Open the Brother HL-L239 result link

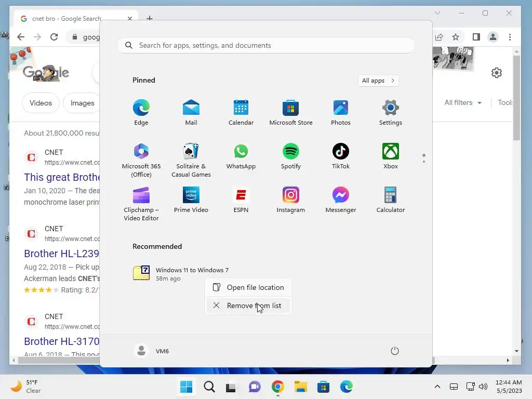tap(62, 254)
